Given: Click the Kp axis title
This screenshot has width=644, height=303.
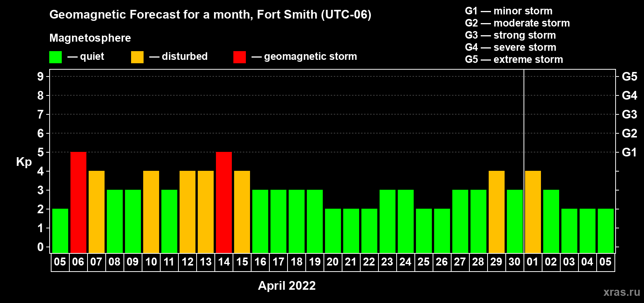Looking at the screenshot, I should pos(24,162).
